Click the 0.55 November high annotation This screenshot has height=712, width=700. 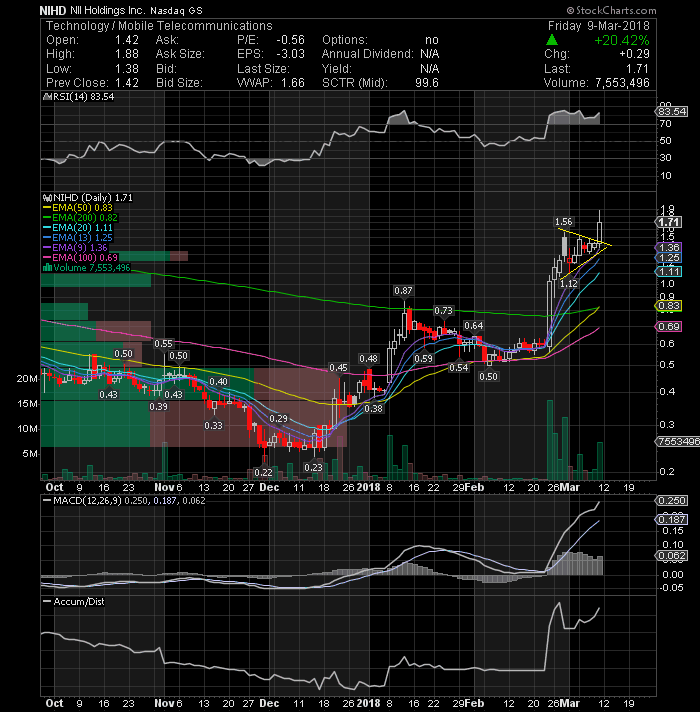(163, 344)
